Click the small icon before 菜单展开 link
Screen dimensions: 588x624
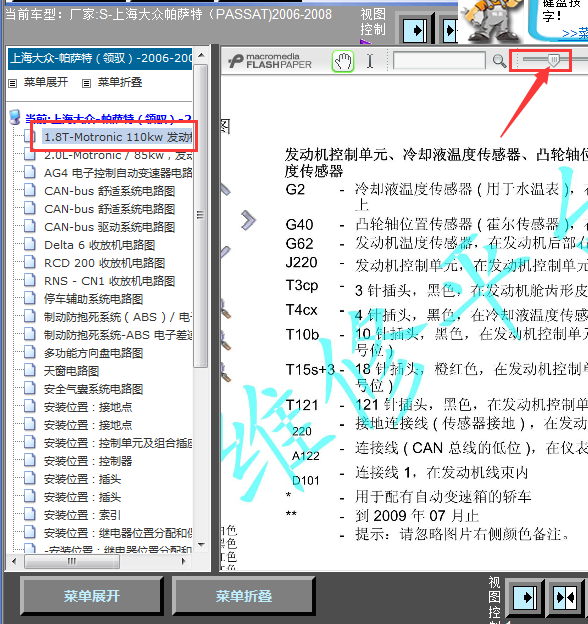click(13, 83)
